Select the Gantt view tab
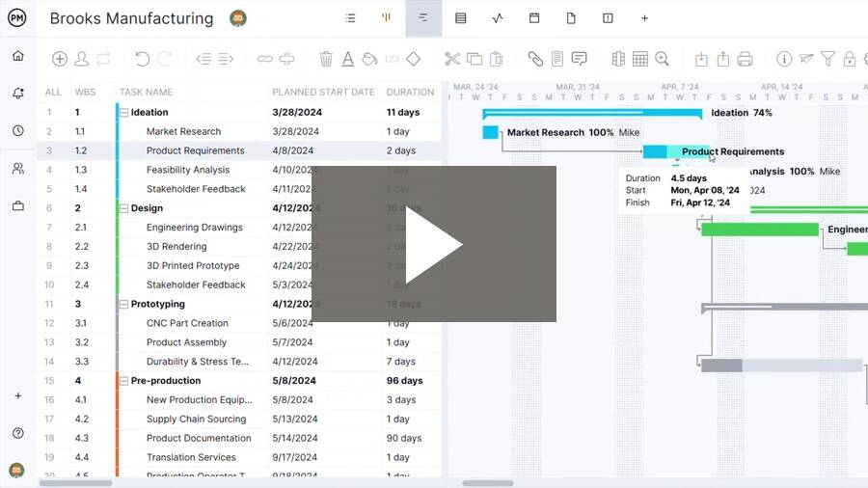Screen dimensions: 868x488 [423, 18]
